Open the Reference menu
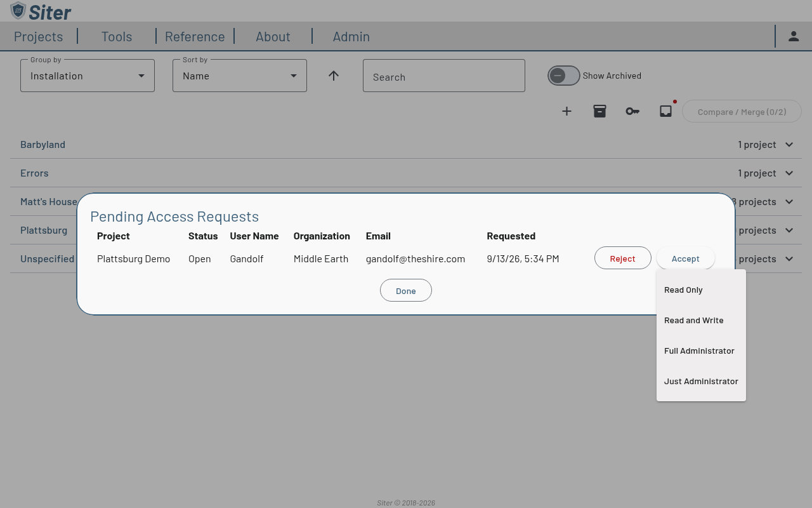Screen dimensions: 812x508 195,36
